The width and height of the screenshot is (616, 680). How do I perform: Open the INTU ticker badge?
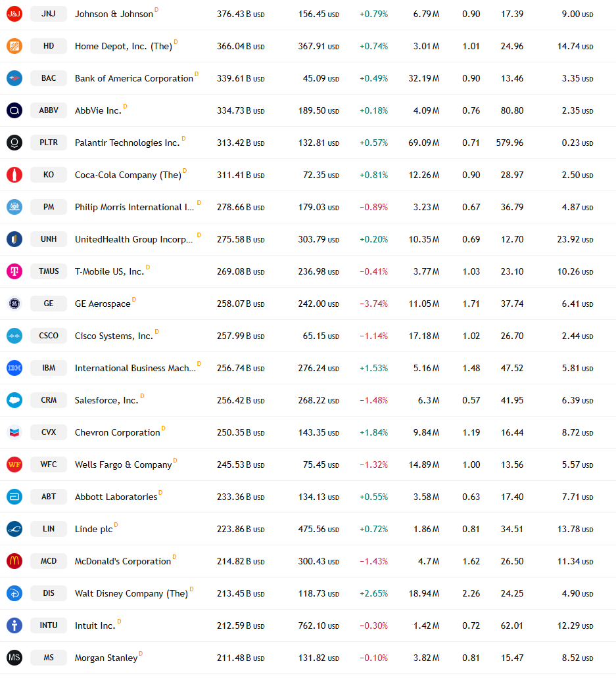(49, 625)
